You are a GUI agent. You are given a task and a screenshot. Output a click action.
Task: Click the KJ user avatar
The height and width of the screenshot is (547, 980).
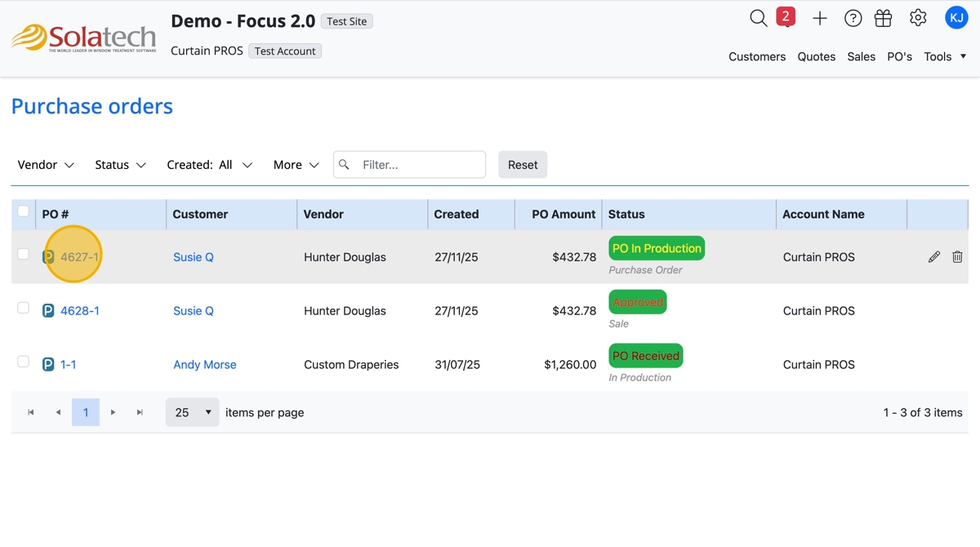[x=956, y=17]
